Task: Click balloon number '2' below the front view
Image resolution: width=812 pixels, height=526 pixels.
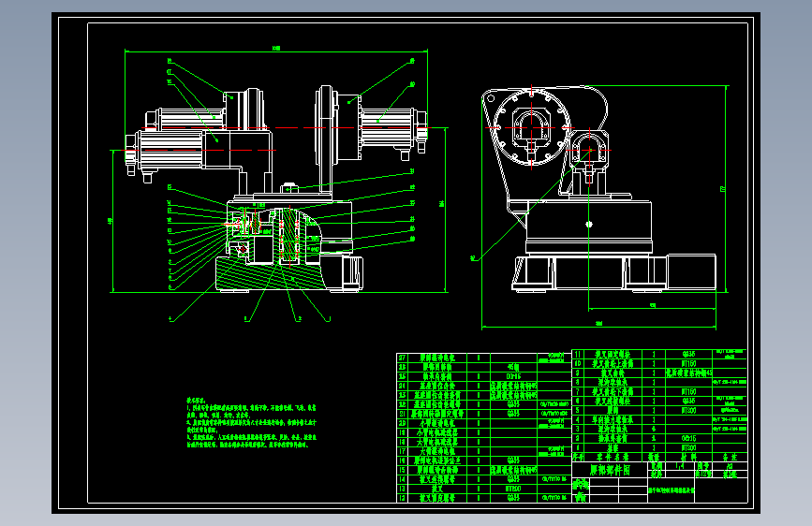Action: click(x=299, y=319)
